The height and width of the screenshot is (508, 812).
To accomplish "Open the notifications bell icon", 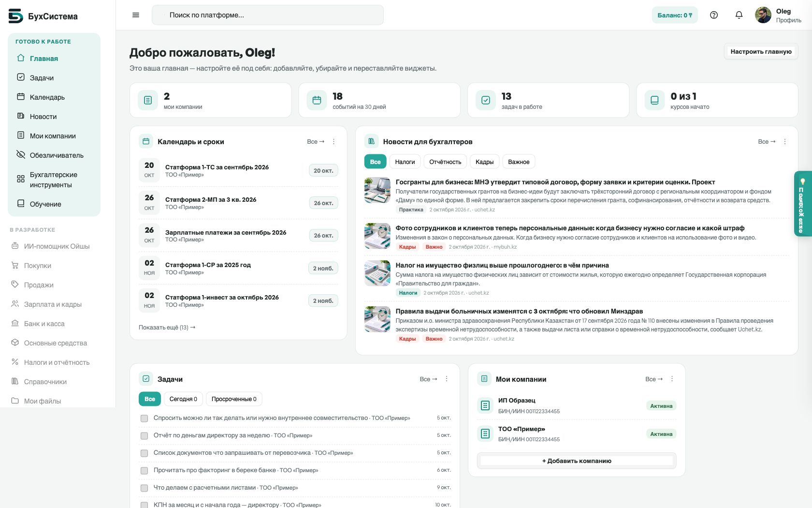I will 739,15.
